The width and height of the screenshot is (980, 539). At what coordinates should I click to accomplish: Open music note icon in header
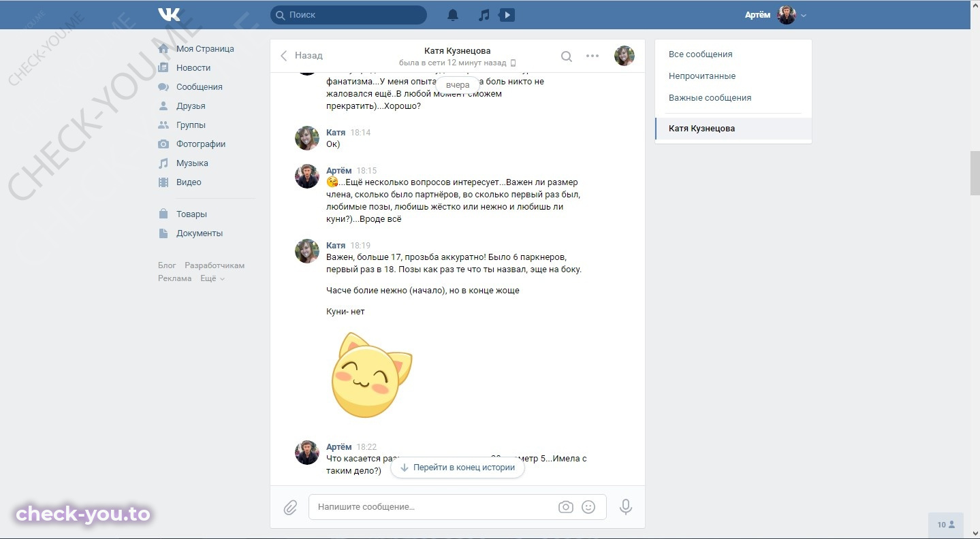[484, 15]
